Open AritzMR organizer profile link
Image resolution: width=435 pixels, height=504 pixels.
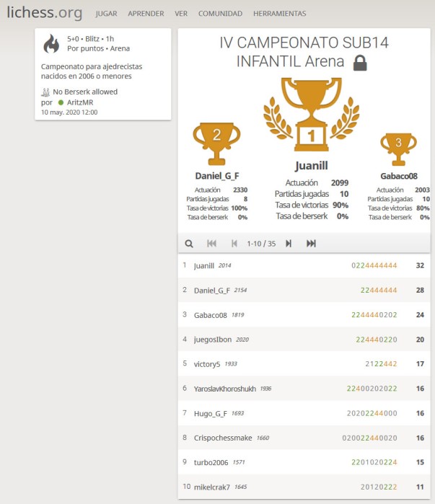[x=79, y=102]
